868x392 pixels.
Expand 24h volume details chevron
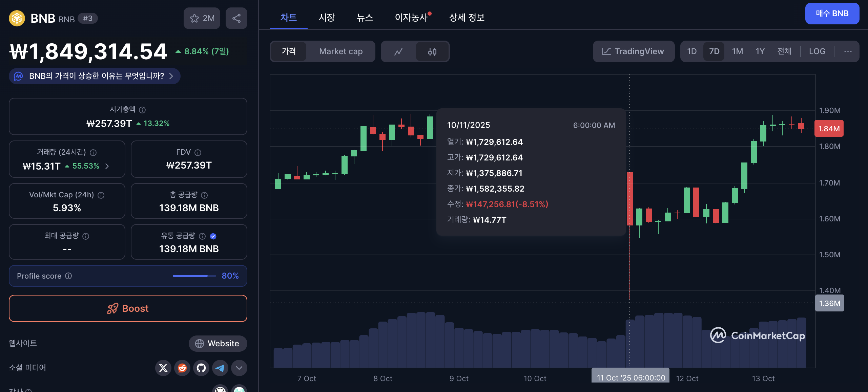point(107,166)
